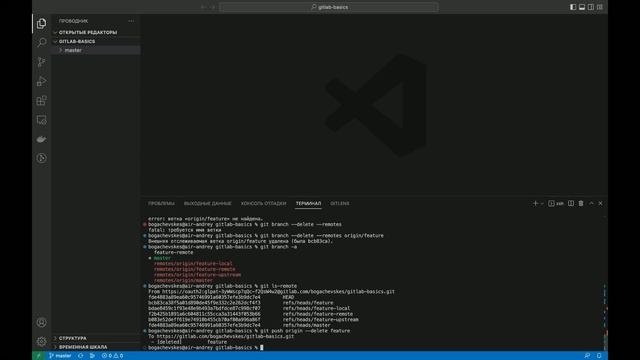
Task: Switch to the КОНСОЛЬ ОТЛАДКИ tab
Action: [x=263, y=203]
